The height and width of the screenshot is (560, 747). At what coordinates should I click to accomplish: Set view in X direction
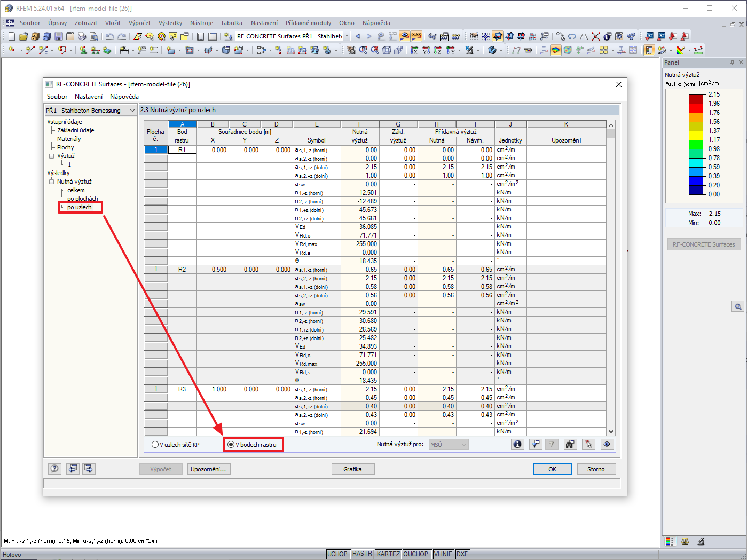point(414,50)
